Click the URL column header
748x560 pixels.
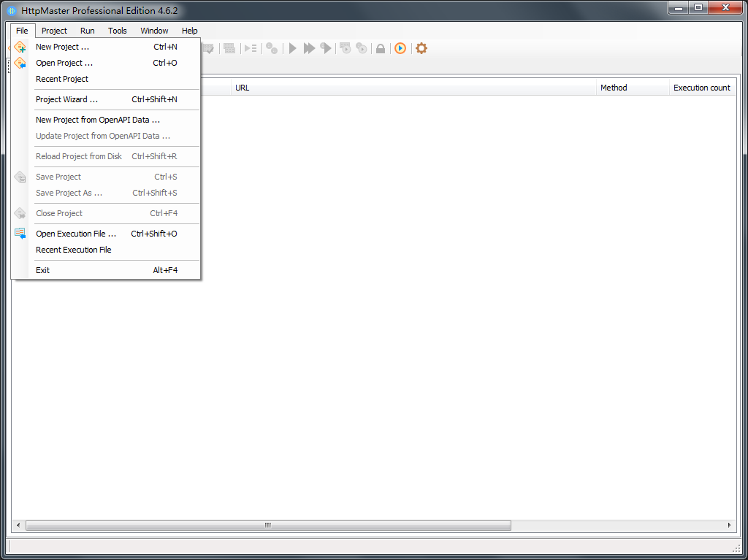coord(413,88)
